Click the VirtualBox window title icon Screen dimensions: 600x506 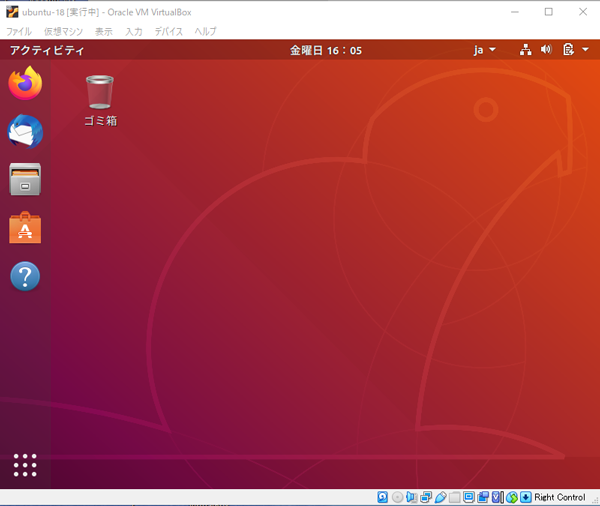(x=12, y=12)
